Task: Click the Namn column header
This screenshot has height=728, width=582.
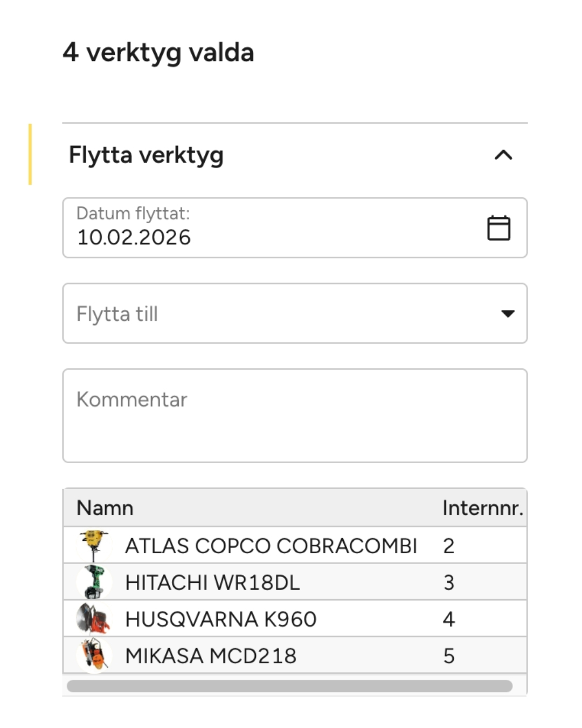Action: [x=106, y=507]
